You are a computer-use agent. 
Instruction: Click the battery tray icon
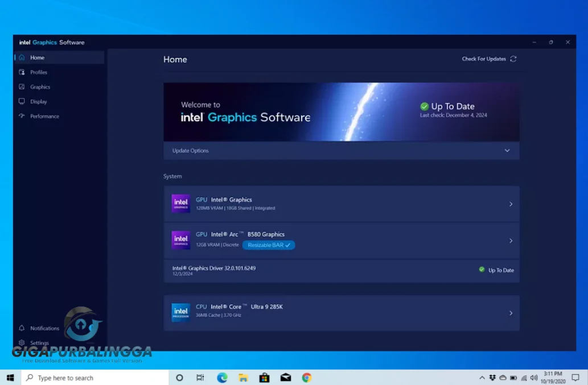tap(513, 378)
